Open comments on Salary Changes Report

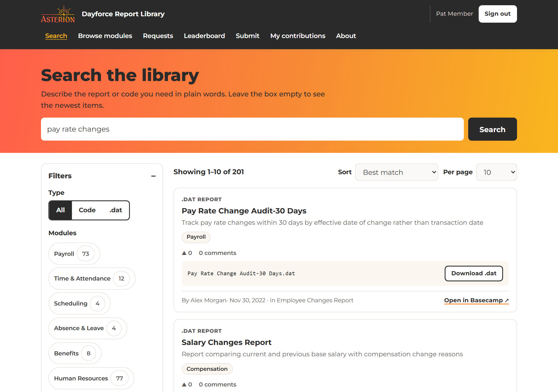pos(217,384)
